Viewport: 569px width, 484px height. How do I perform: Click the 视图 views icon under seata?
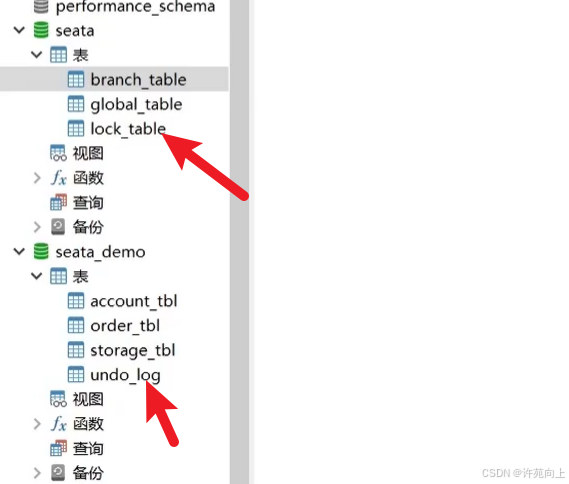click(x=58, y=153)
